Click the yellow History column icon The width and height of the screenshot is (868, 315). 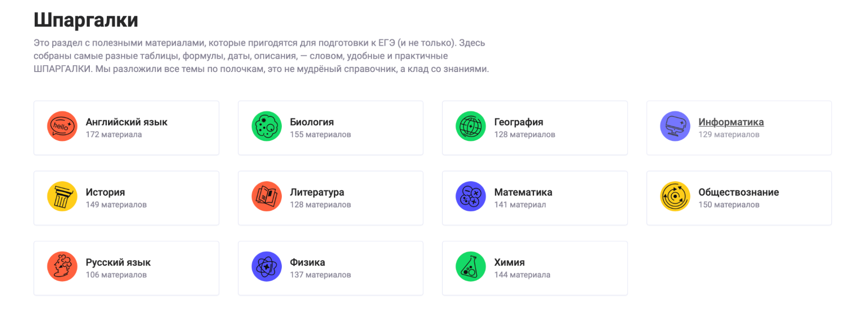62,196
